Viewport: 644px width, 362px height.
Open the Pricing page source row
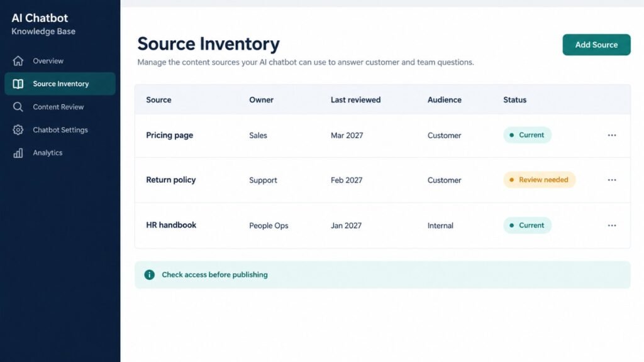point(382,136)
